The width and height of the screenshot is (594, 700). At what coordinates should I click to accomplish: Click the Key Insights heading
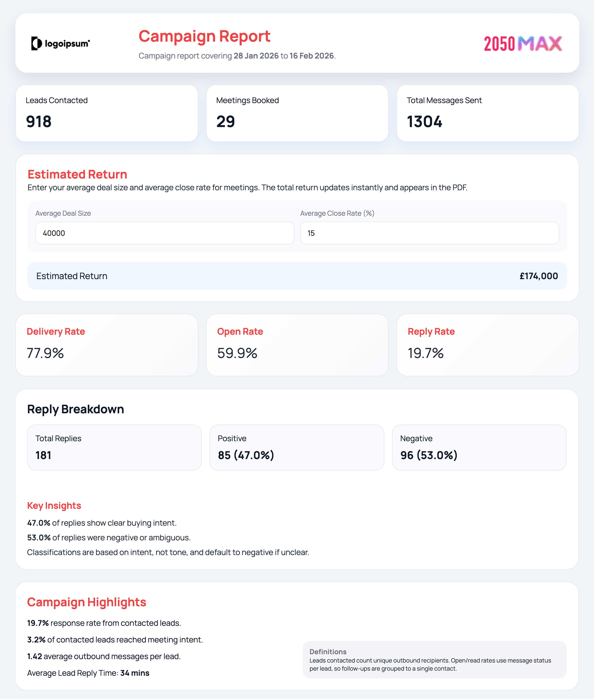coord(54,505)
